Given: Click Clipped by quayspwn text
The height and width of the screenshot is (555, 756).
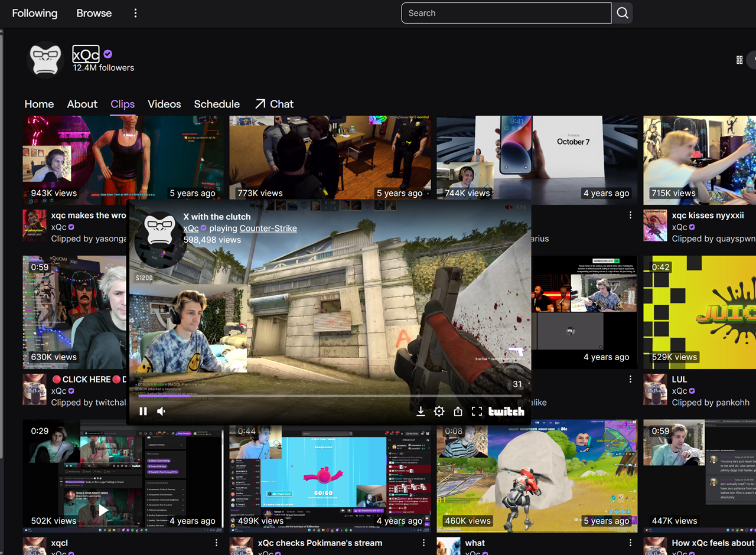Looking at the screenshot, I should 713,239.
